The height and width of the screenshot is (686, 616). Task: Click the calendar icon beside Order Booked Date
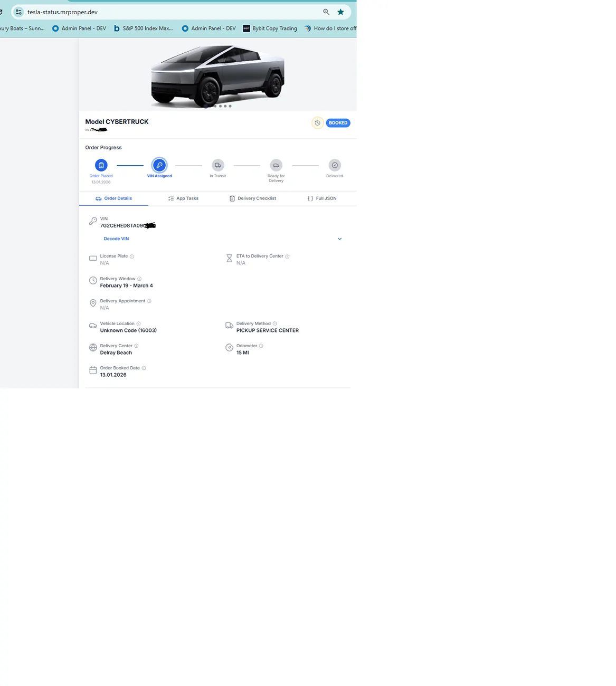93,370
